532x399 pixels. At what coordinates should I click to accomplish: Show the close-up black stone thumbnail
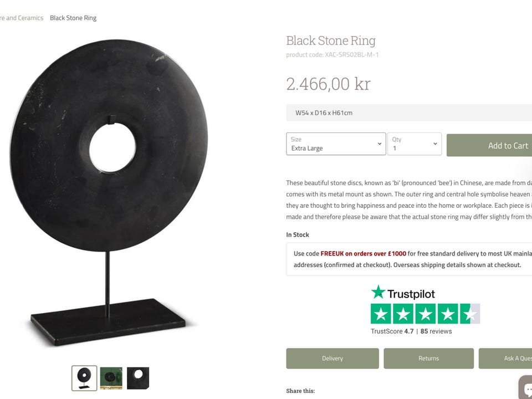tap(138, 378)
